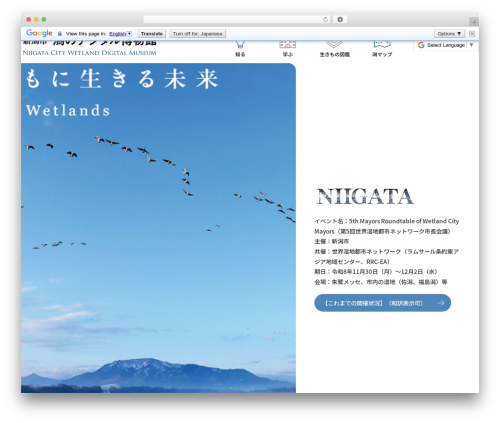Click the 期日 date line text
Viewport: 500px width, 423px height.
point(376,272)
